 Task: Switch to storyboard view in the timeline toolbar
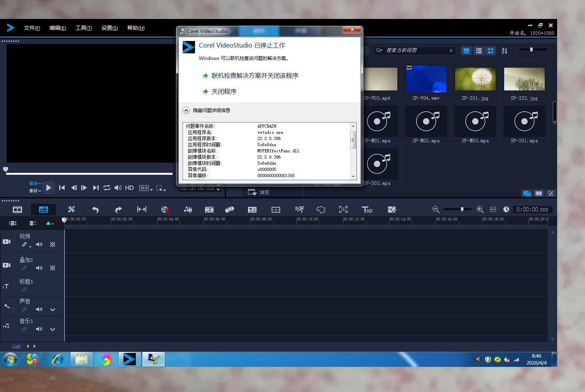pyautogui.click(x=17, y=210)
